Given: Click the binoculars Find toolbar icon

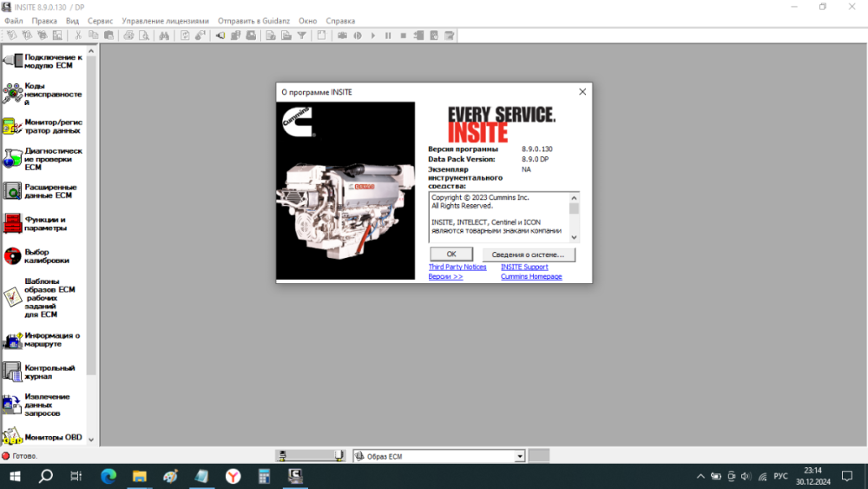Looking at the screenshot, I should click(164, 36).
